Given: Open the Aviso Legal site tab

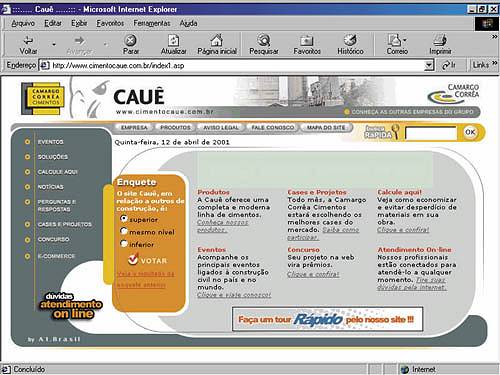Looking at the screenshot, I should click(x=221, y=128).
